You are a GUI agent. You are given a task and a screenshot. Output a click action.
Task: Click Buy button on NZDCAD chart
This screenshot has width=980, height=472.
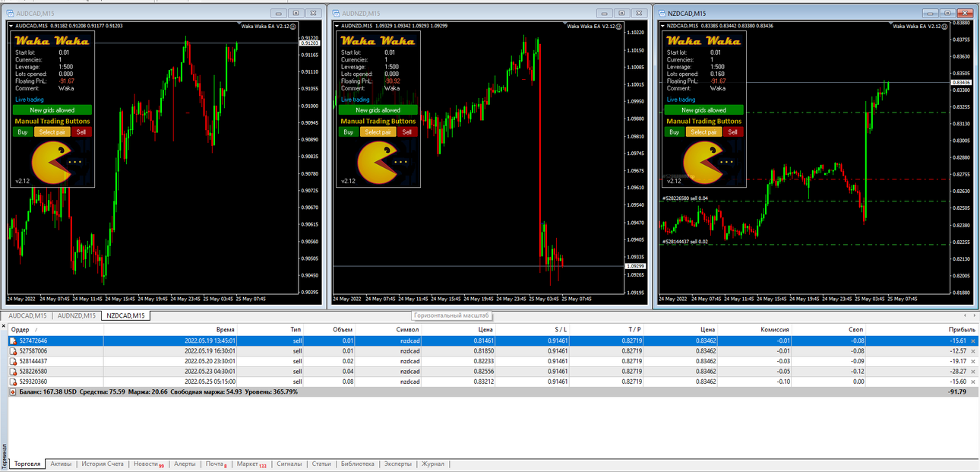675,131
